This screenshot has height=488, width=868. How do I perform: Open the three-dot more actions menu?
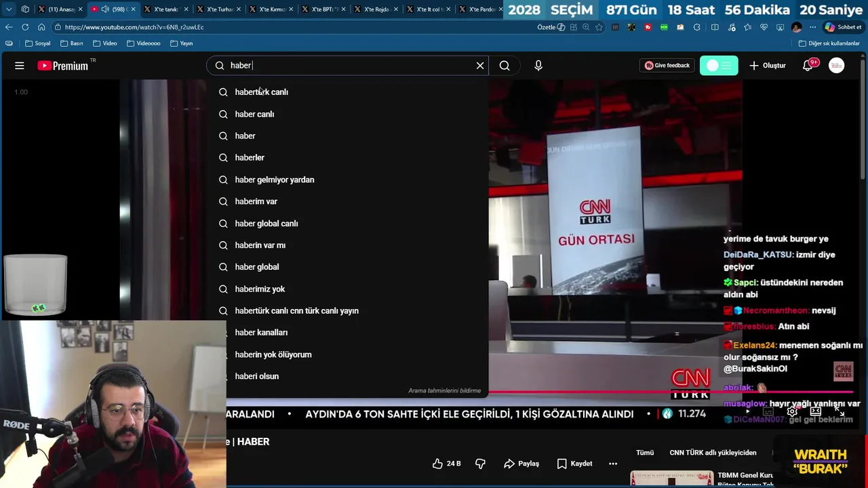coord(613,464)
